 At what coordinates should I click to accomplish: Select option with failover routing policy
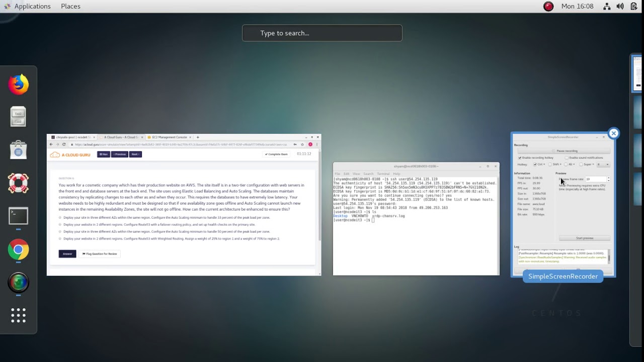pos(60,225)
